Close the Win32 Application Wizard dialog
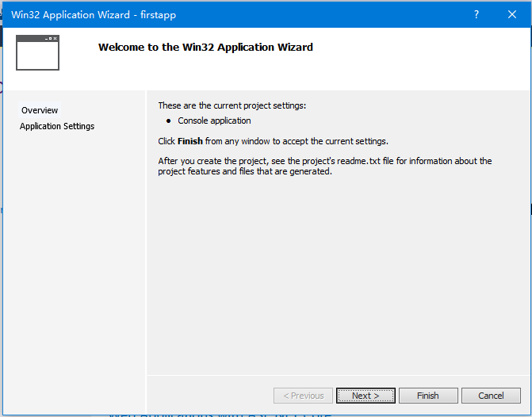 512,14
